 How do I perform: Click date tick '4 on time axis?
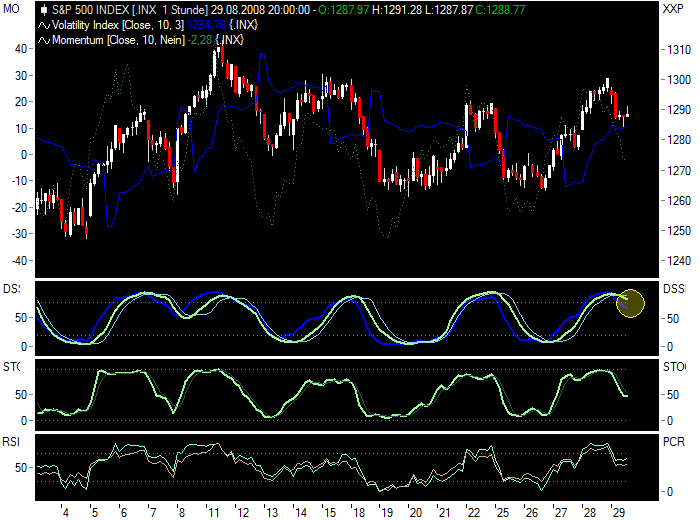point(65,512)
